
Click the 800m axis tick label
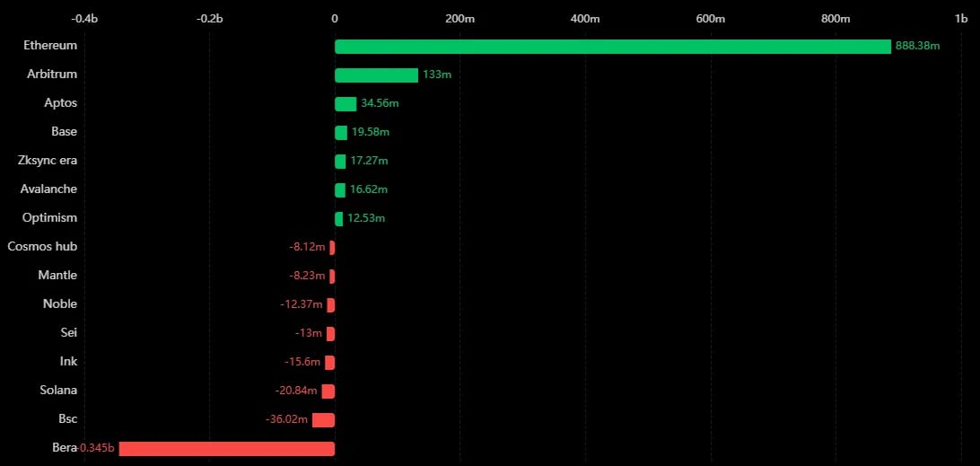coord(836,19)
